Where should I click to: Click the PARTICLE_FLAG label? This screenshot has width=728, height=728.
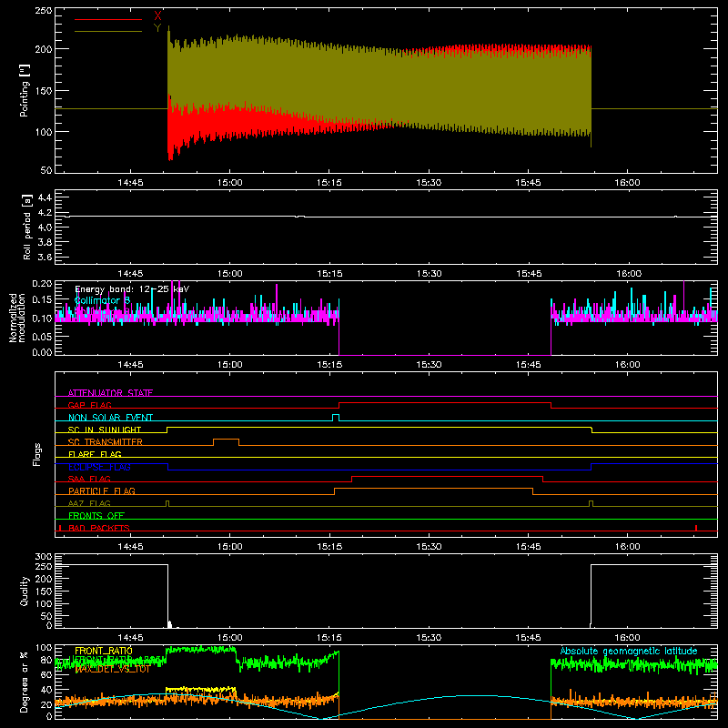[x=102, y=490]
